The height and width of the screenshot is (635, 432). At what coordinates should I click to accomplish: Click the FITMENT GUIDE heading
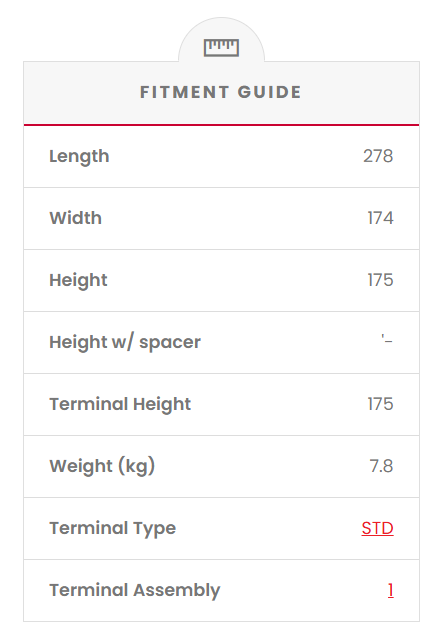pyautogui.click(x=221, y=92)
